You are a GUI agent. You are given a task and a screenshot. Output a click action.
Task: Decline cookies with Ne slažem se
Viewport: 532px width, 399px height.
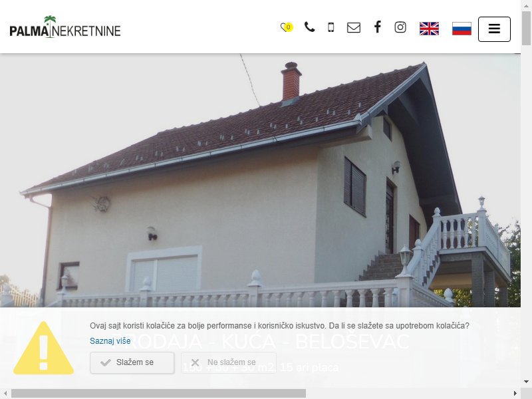pos(229,362)
